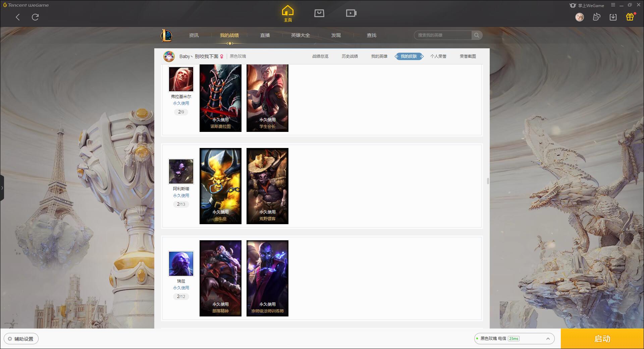Open 战绩总览 sub-tab
The height and width of the screenshot is (349, 644).
tap(320, 56)
